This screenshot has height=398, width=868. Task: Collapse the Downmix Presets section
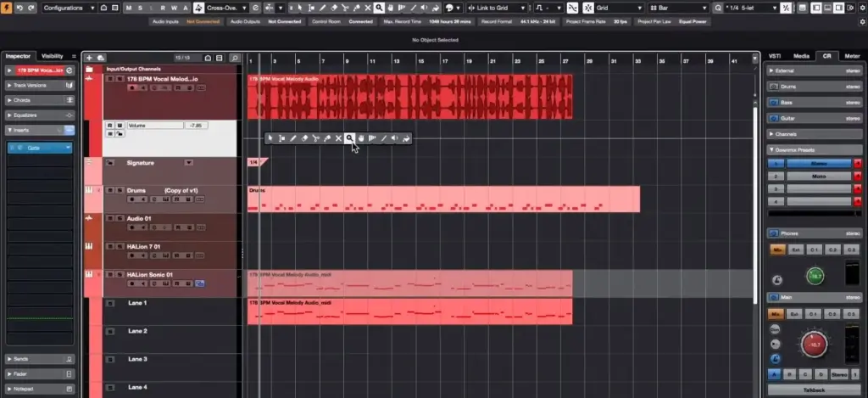click(x=814, y=149)
